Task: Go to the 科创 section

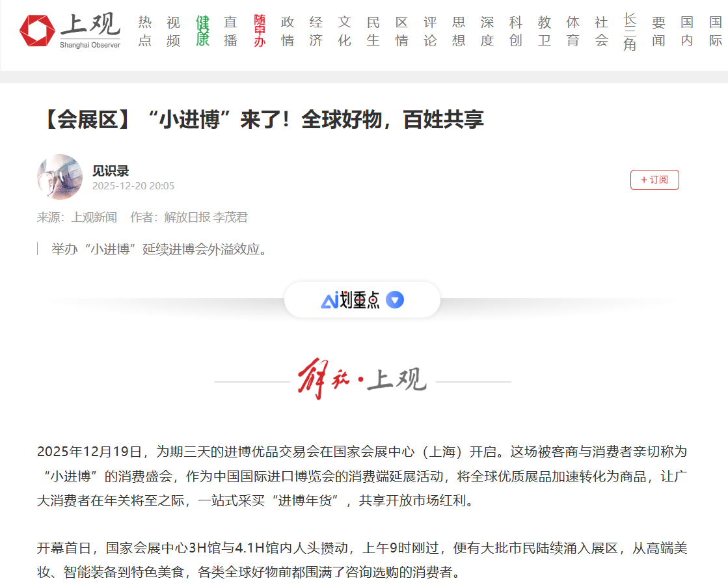Action: [516, 31]
